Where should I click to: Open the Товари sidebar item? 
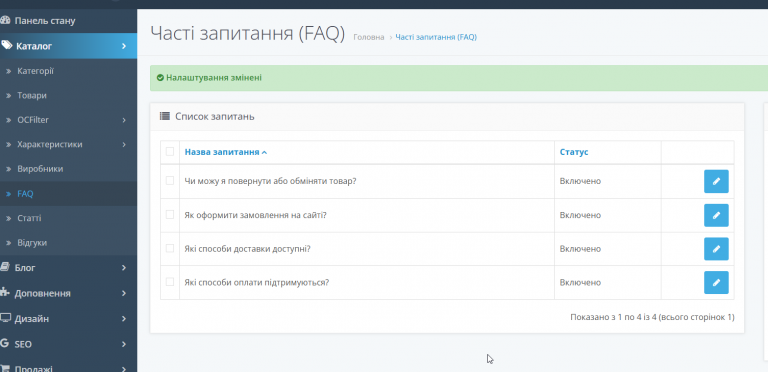point(69,95)
